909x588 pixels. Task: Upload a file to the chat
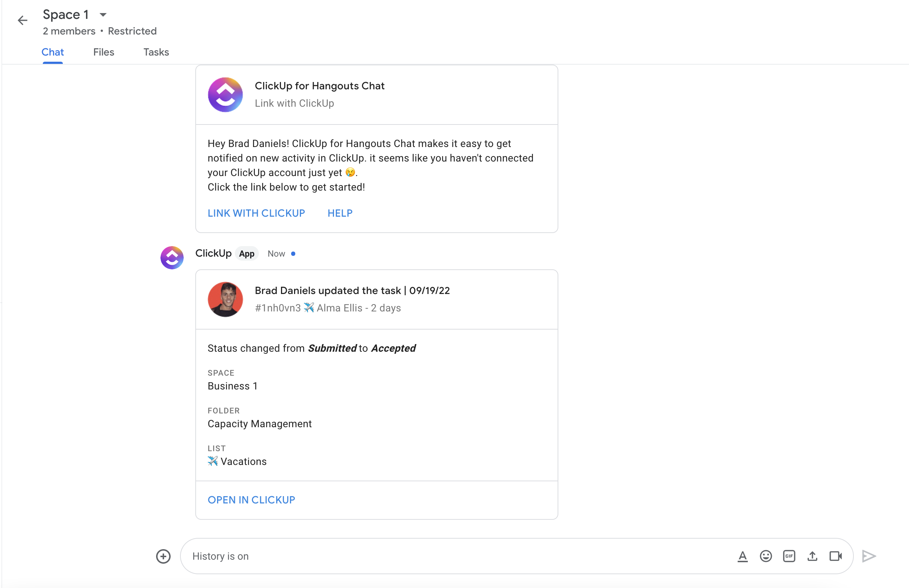[x=812, y=556]
